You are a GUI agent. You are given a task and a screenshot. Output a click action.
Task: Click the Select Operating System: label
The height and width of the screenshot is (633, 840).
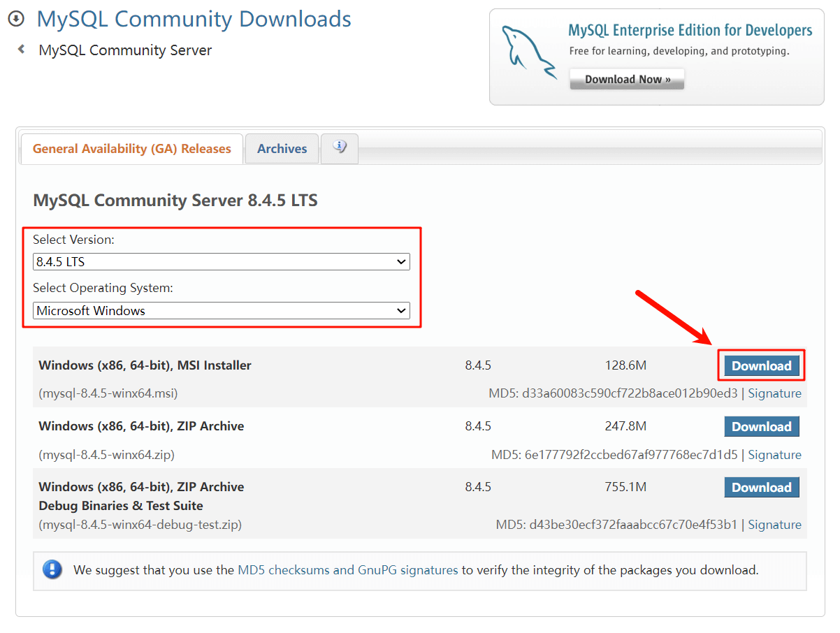103,288
